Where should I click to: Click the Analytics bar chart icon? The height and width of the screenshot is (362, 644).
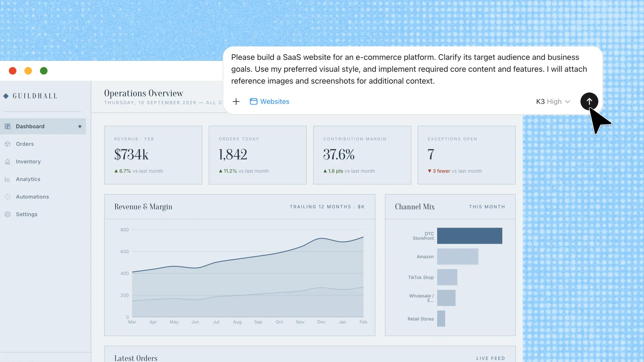tap(8, 179)
